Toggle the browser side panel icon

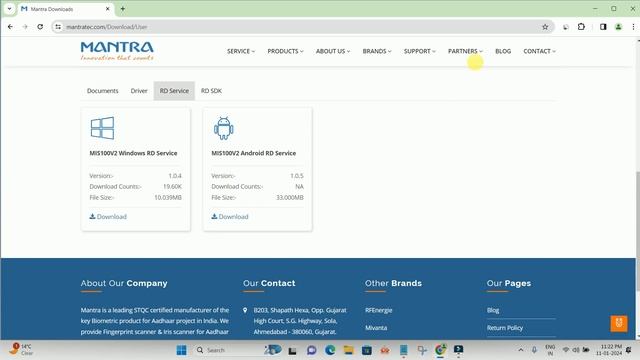pyautogui.click(x=603, y=27)
